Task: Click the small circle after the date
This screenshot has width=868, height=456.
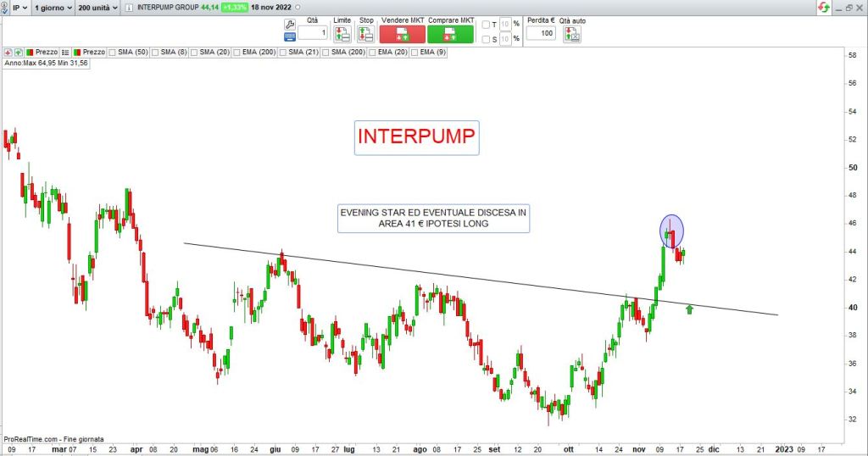Action: click(x=298, y=7)
